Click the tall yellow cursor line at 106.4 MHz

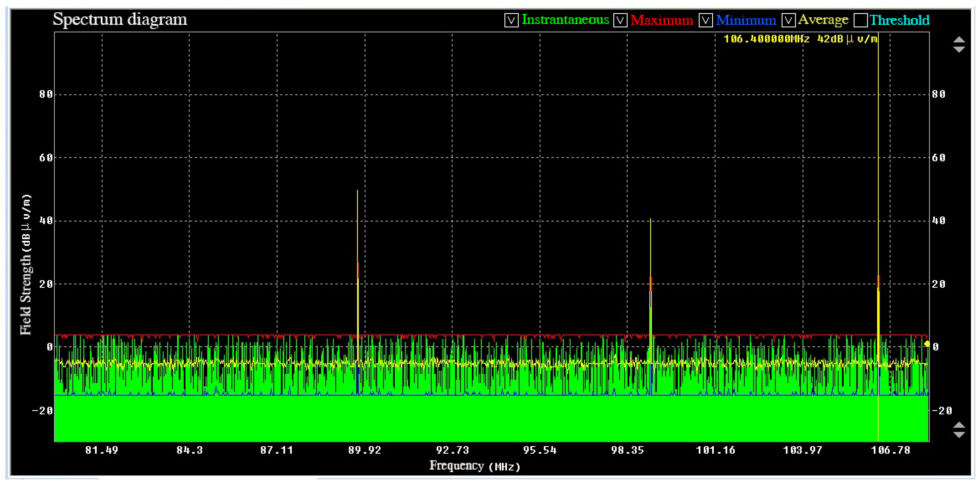(x=878, y=152)
